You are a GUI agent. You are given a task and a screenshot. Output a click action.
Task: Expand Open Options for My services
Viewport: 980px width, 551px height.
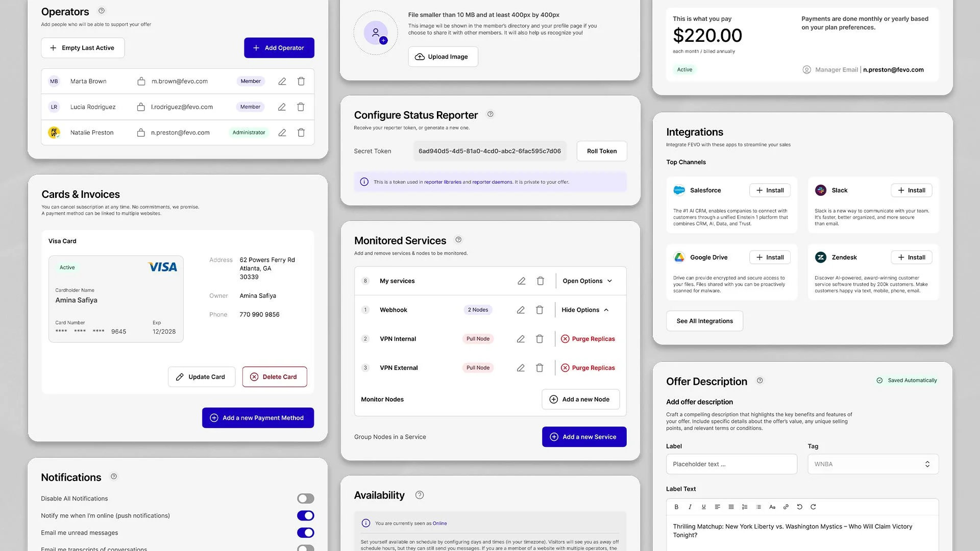[587, 281]
